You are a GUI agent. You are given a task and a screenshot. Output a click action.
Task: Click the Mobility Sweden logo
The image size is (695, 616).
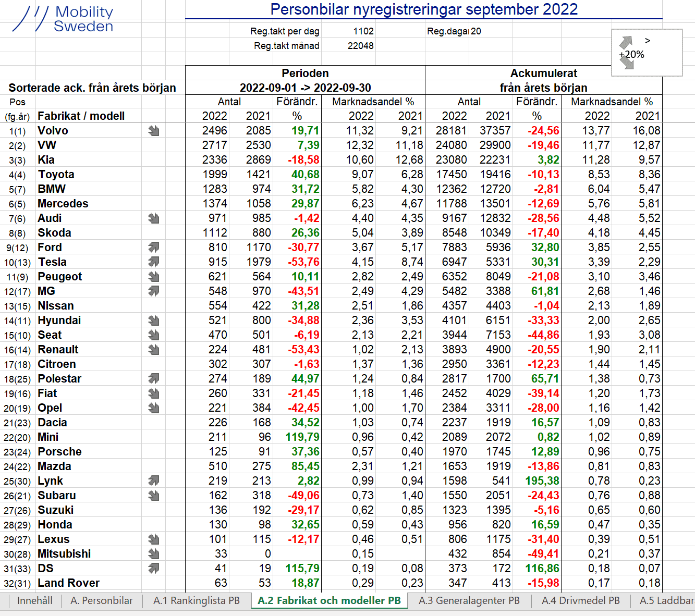click(63, 19)
